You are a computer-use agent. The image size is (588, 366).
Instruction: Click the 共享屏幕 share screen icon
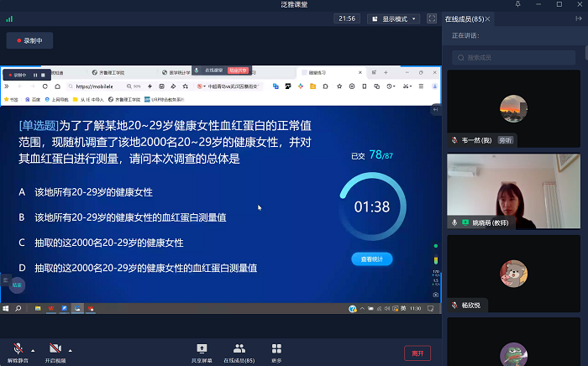point(202,348)
